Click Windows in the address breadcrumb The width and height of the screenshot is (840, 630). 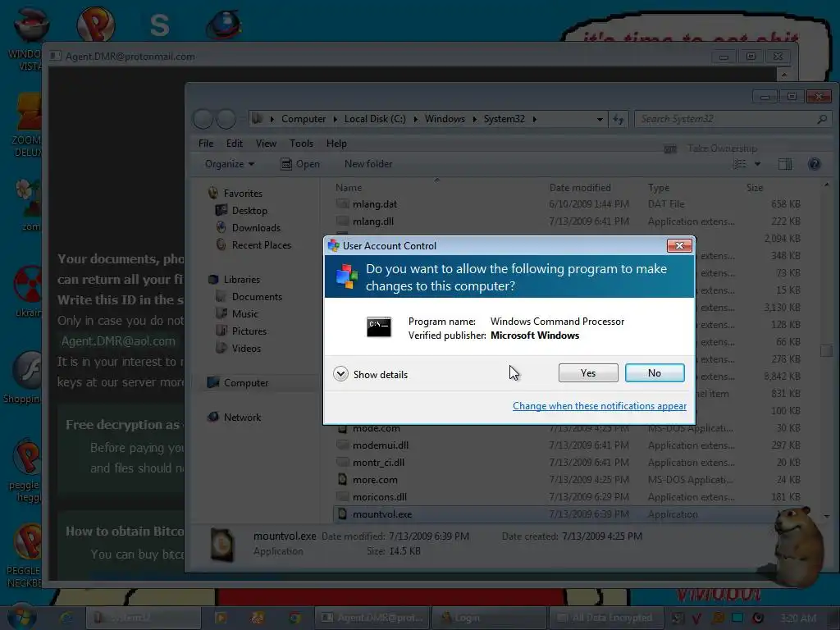coord(445,119)
